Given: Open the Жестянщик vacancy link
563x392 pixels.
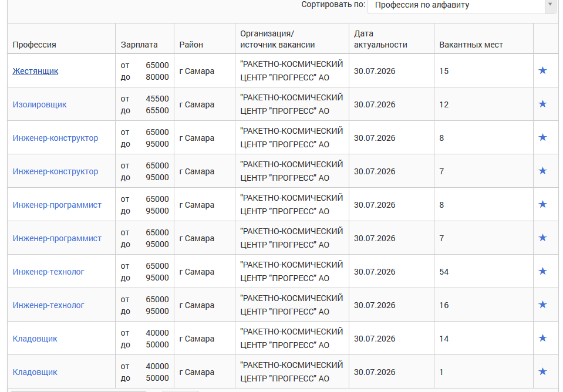Looking at the screenshot, I should 35,71.
